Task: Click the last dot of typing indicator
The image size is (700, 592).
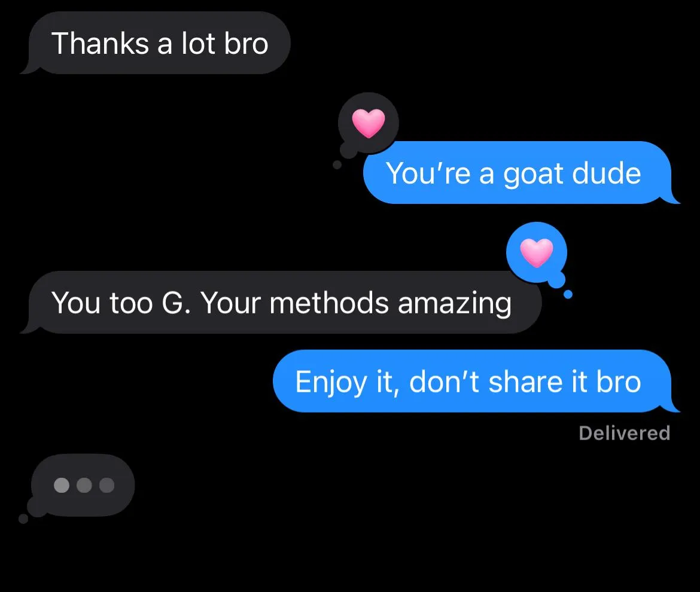Action: pyautogui.click(x=106, y=485)
